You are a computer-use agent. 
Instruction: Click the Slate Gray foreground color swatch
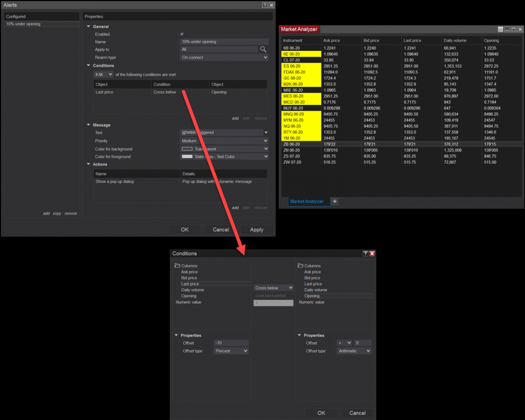coord(187,156)
